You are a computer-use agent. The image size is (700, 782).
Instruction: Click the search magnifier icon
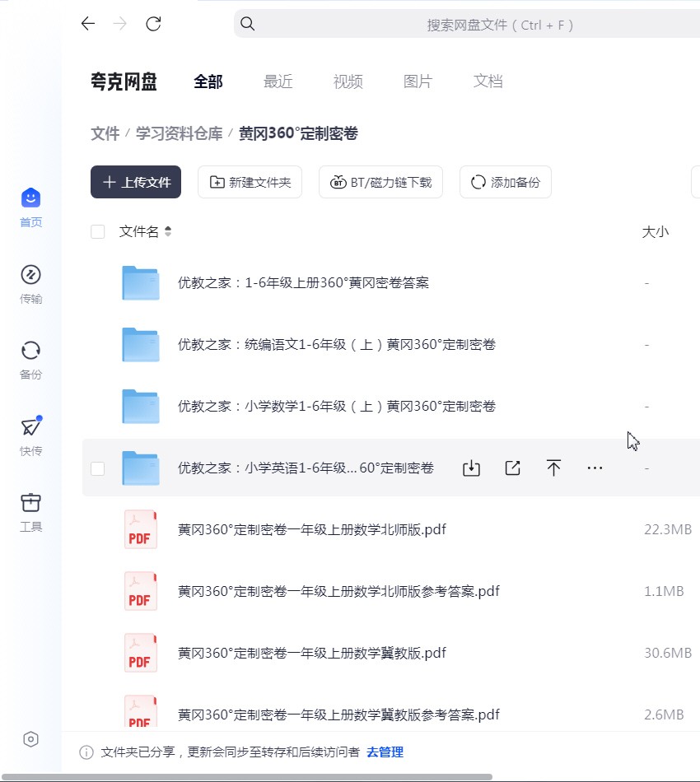click(247, 23)
